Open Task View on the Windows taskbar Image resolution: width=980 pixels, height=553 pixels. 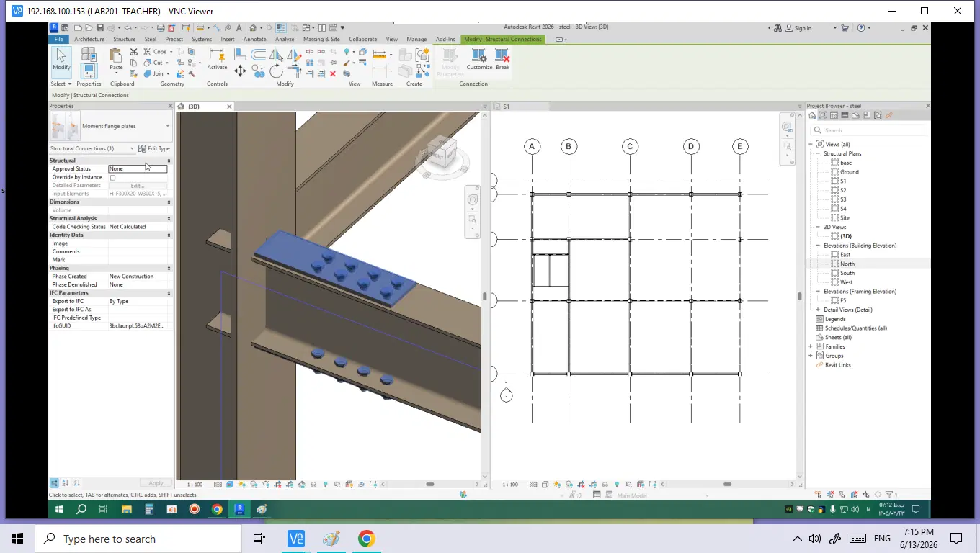coord(259,539)
